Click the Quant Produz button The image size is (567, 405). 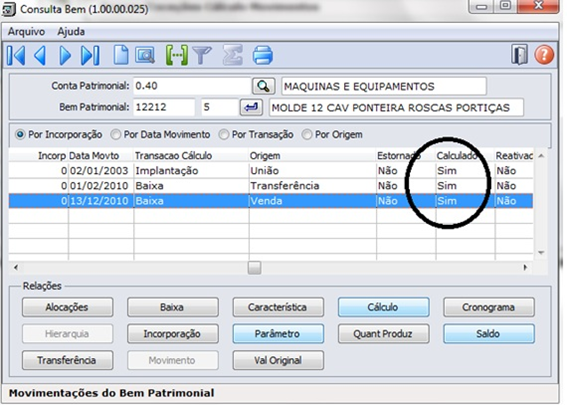coord(383,334)
